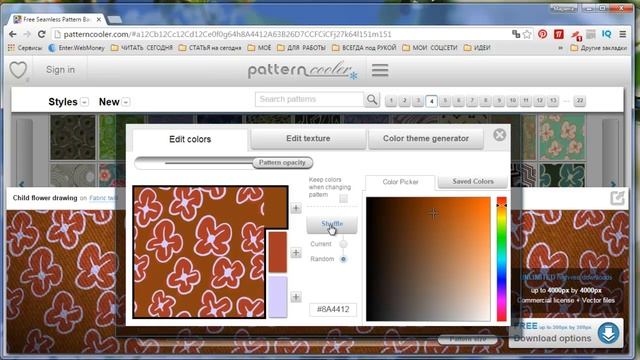Go back in the browser

tap(13, 34)
